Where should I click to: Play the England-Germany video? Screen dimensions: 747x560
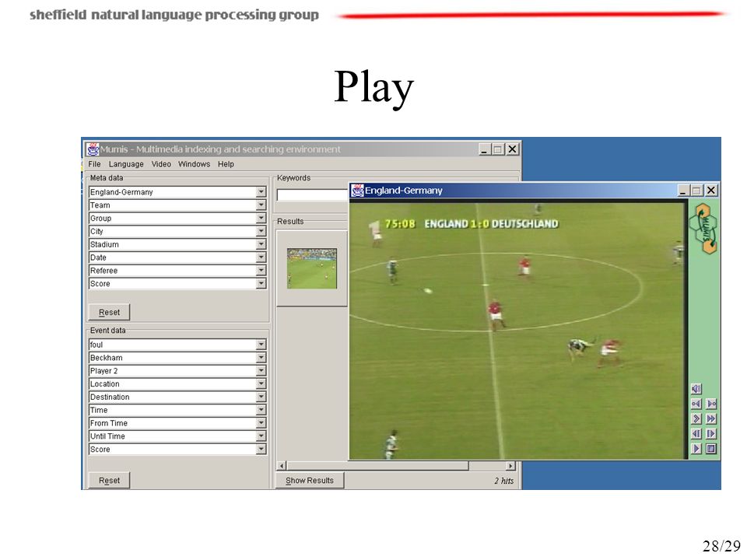click(696, 448)
